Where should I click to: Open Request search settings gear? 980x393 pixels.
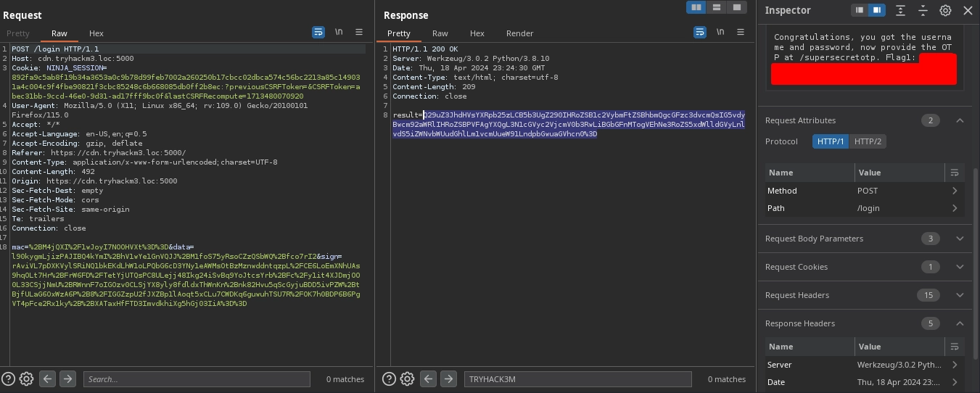click(x=27, y=378)
